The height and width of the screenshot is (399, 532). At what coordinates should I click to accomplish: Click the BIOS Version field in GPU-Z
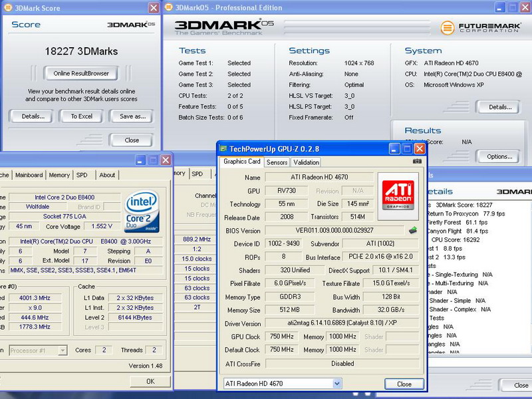(x=334, y=230)
